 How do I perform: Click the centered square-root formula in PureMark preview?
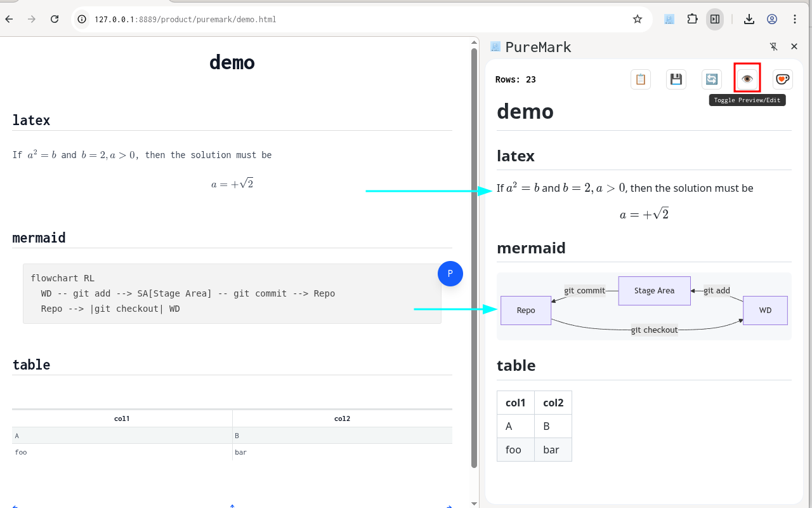(x=645, y=214)
